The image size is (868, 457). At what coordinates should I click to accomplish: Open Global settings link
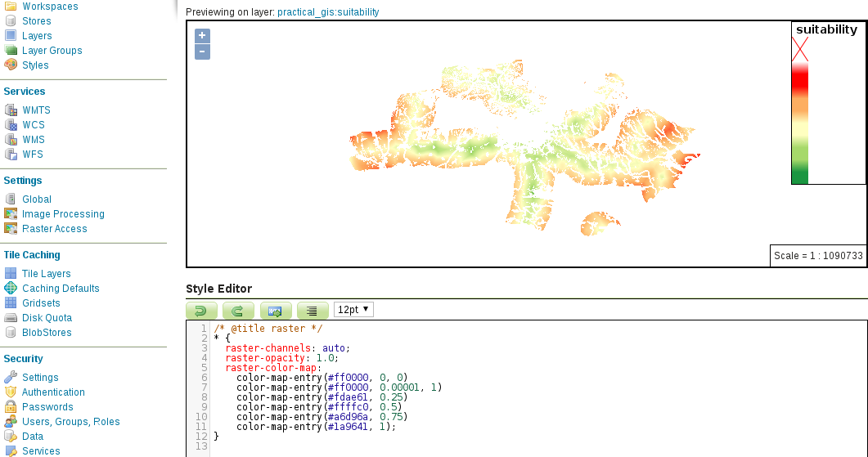pos(37,199)
